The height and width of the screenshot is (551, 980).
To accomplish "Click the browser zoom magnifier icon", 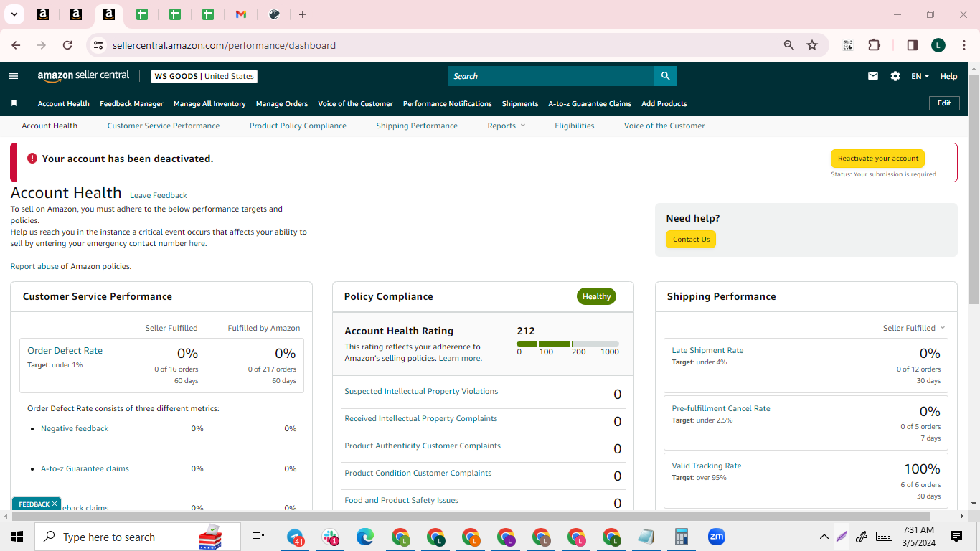I will [x=789, y=45].
